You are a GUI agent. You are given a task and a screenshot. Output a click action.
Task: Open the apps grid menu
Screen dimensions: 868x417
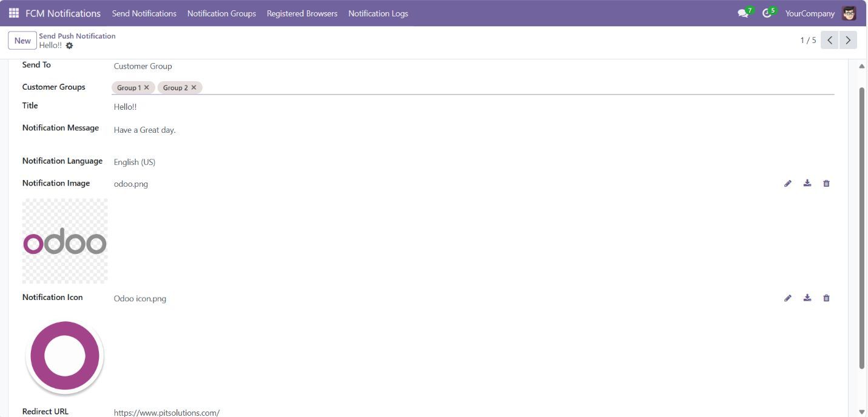point(13,13)
